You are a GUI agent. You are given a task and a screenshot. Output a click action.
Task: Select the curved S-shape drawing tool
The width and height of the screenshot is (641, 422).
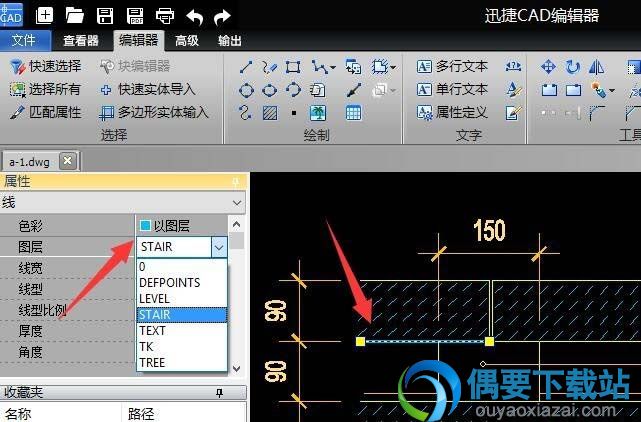pos(245,113)
